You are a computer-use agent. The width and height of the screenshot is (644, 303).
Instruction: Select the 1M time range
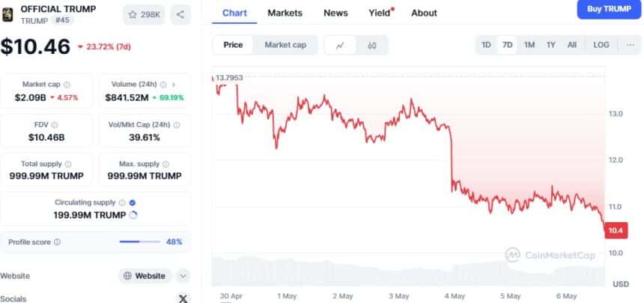point(529,45)
